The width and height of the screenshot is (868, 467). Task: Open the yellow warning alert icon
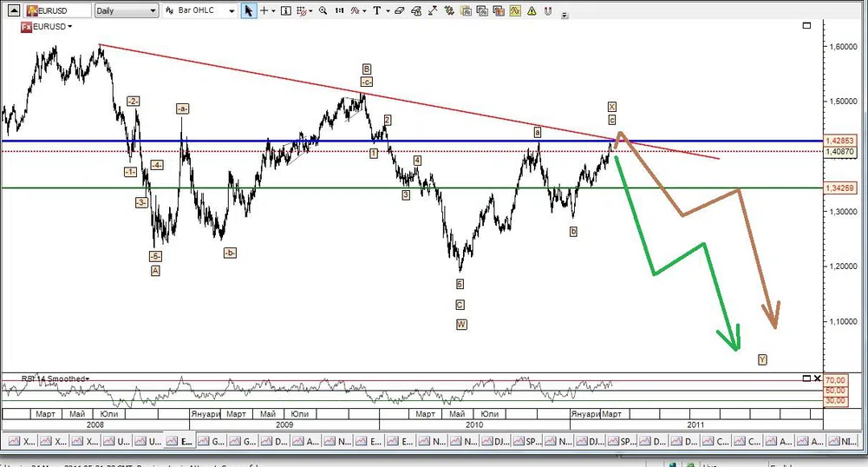point(532,10)
